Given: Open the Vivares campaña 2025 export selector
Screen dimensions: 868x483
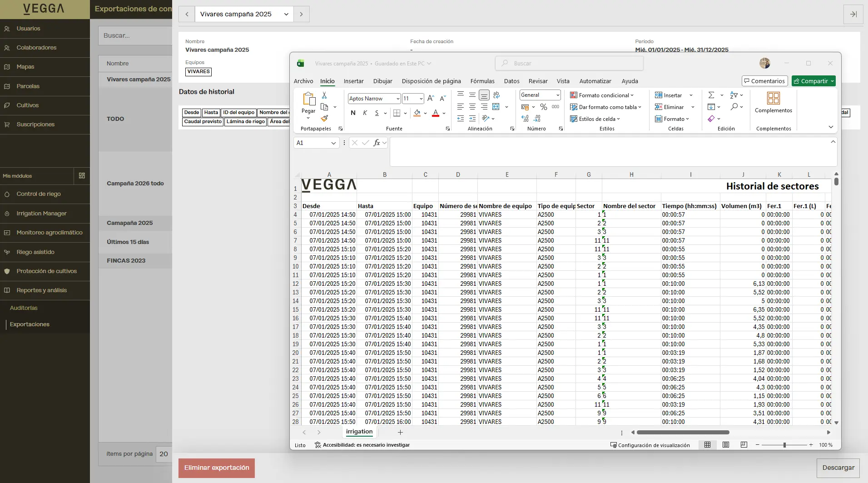Looking at the screenshot, I should 244,14.
